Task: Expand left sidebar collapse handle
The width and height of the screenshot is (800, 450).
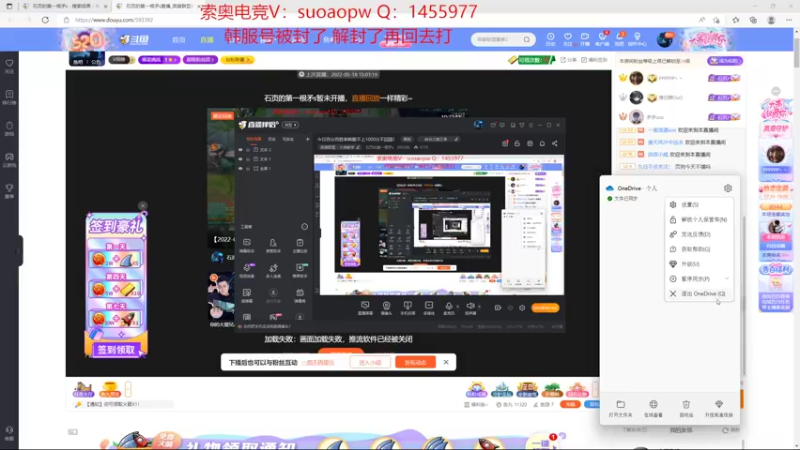Action: 20,251
